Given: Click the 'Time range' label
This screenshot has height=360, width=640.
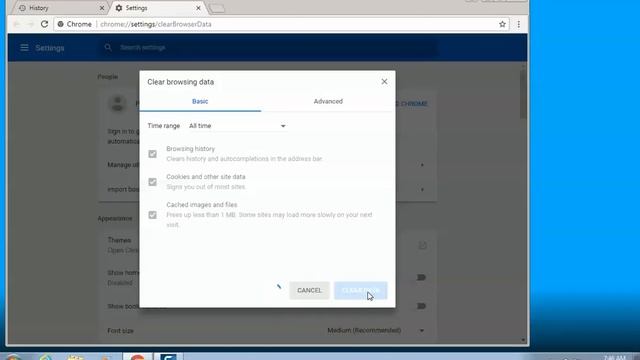Looking at the screenshot, I should coord(164,126).
